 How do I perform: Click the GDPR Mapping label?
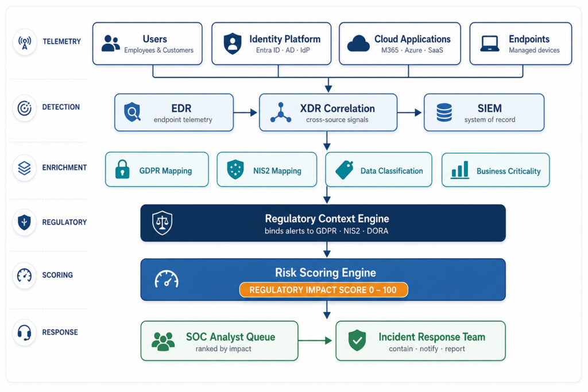click(x=165, y=171)
